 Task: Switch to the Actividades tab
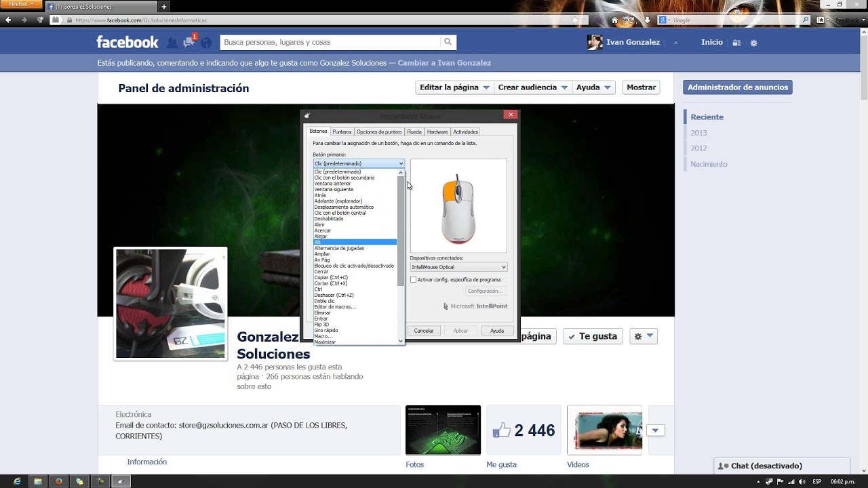465,131
